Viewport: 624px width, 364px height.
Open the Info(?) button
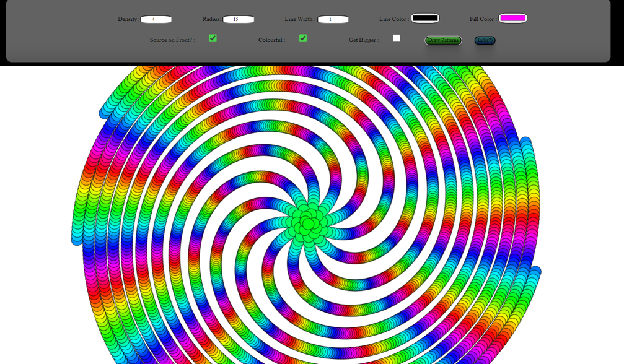click(485, 40)
